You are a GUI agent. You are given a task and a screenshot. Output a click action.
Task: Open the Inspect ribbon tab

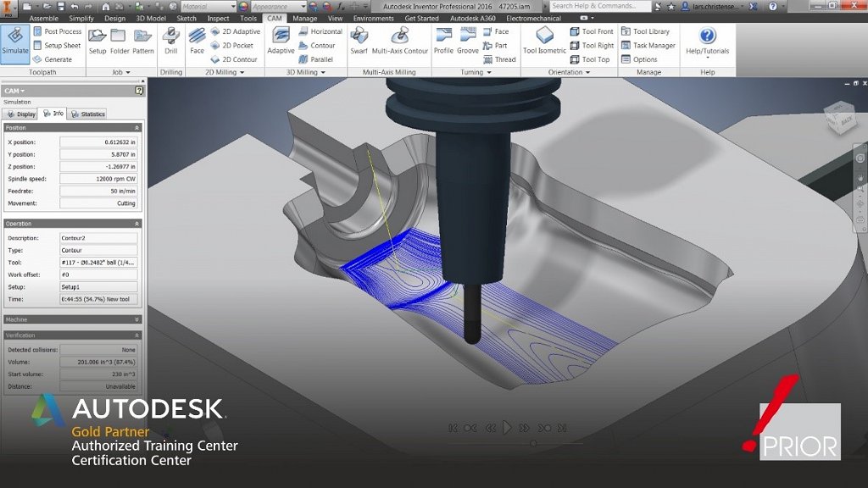[218, 18]
